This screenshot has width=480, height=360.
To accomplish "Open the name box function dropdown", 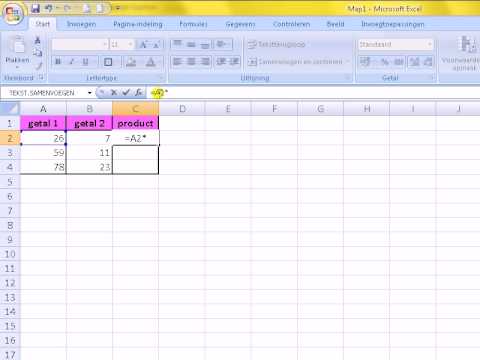I will (x=90, y=93).
